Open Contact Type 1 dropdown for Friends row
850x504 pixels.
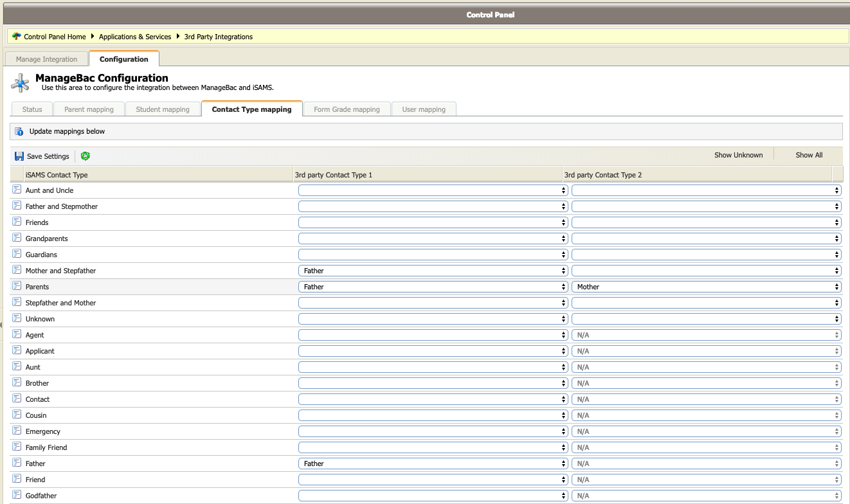point(433,222)
